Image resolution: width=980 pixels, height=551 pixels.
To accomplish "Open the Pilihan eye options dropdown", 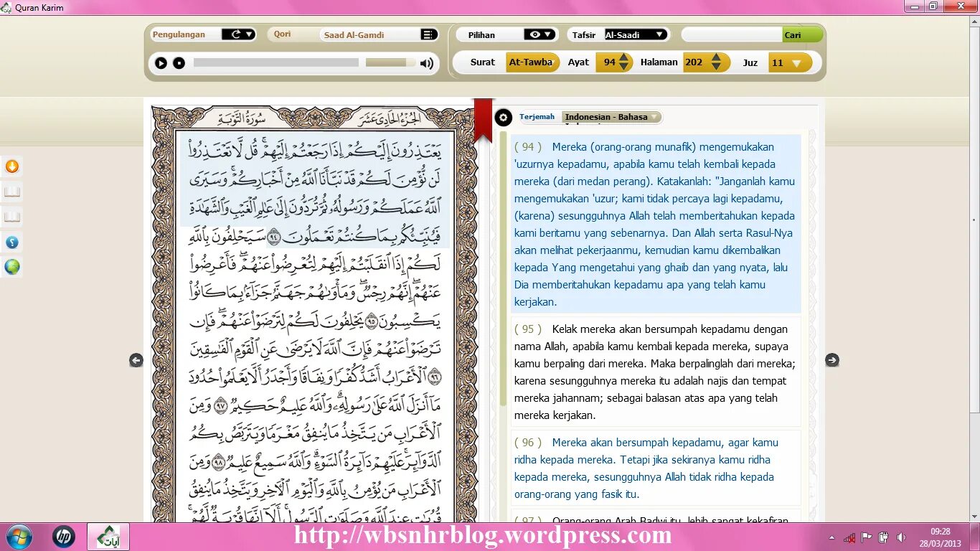I will pos(540,34).
